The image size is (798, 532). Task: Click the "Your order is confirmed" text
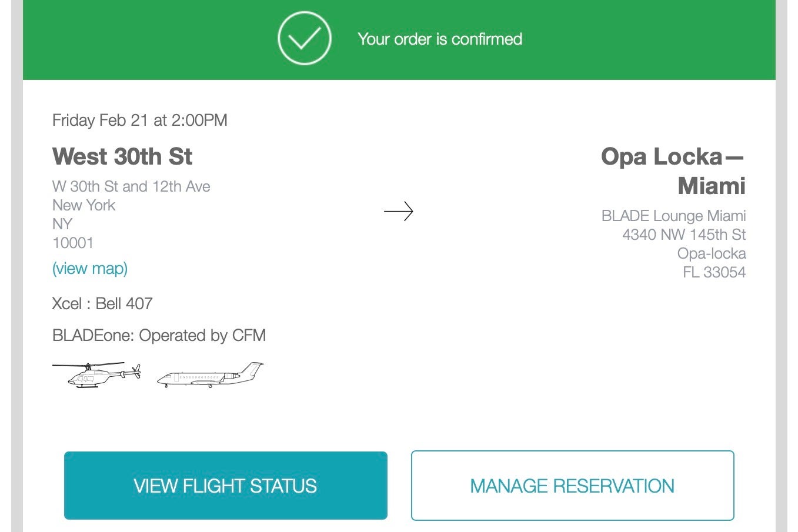point(439,39)
